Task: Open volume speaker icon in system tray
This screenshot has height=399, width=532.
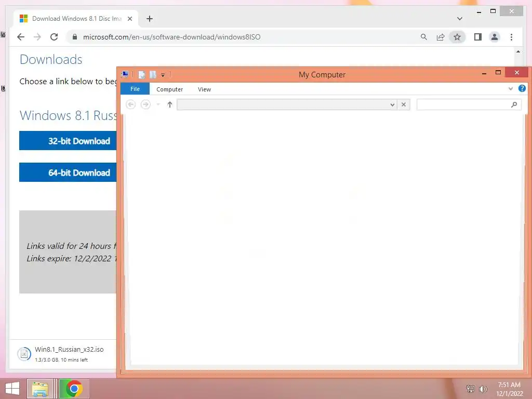Action: click(x=483, y=389)
